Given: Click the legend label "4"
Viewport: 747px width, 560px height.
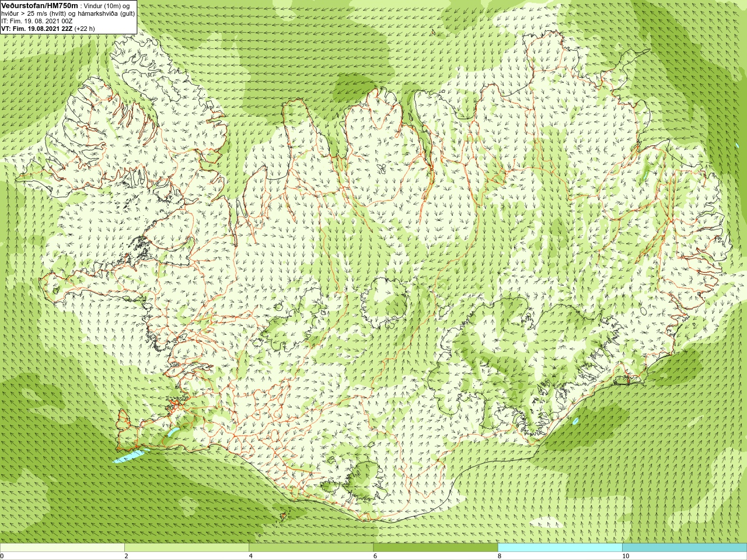Looking at the screenshot, I should click(251, 556).
